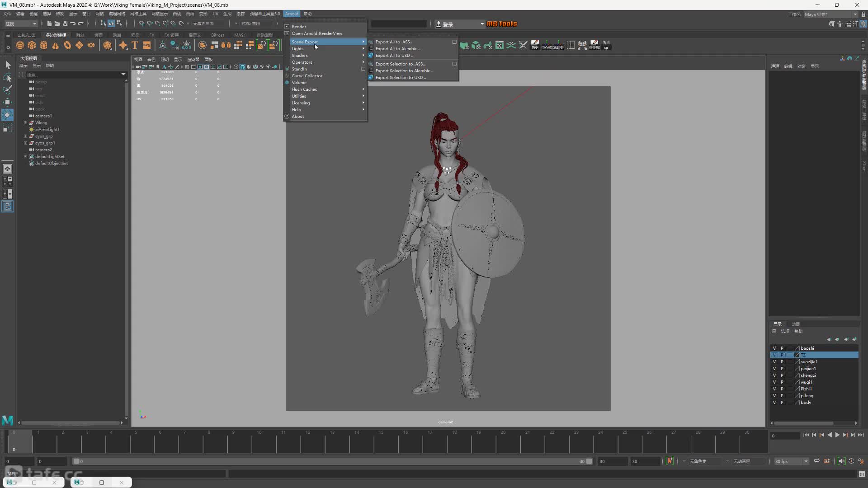The image size is (868, 488).
Task: Open the Lights submenu in Arnold menu
Action: (x=326, y=49)
